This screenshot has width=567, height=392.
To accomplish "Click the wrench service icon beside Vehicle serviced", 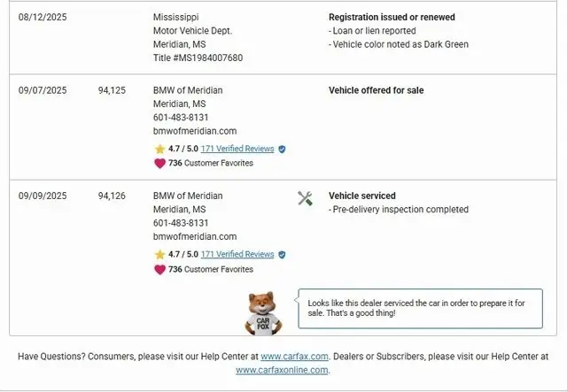I will pyautogui.click(x=306, y=198).
